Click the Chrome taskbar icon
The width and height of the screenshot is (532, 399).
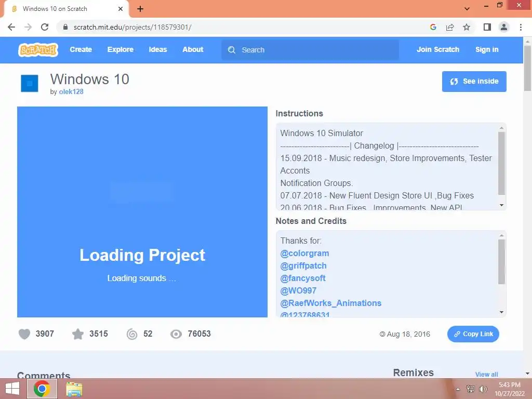(42, 389)
